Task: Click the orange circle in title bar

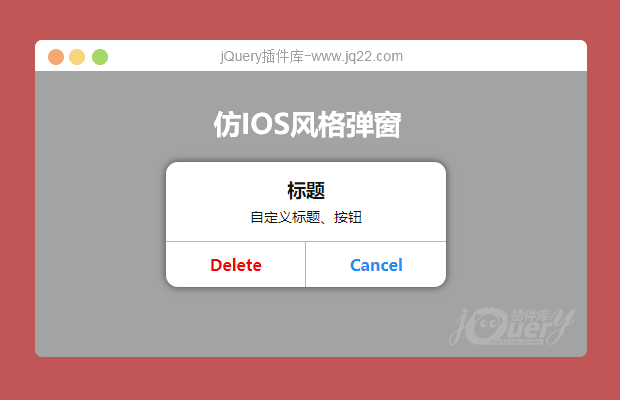Action: point(56,57)
